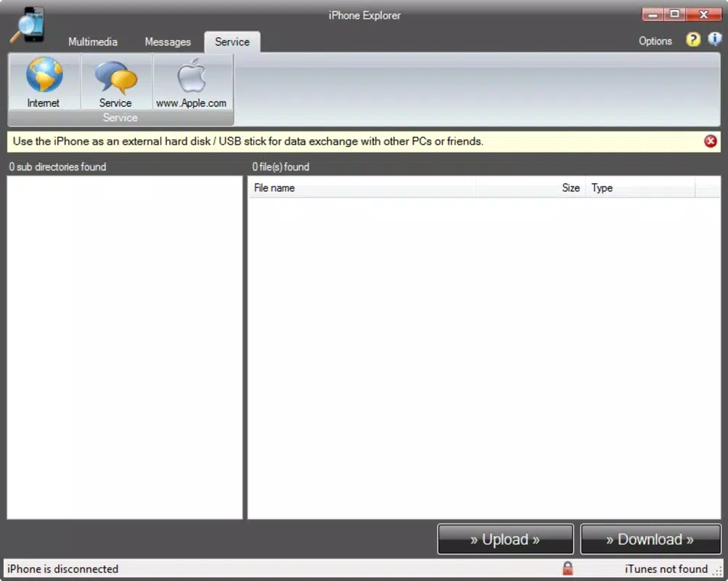Click the Upload button
The image size is (728, 581).
point(505,539)
